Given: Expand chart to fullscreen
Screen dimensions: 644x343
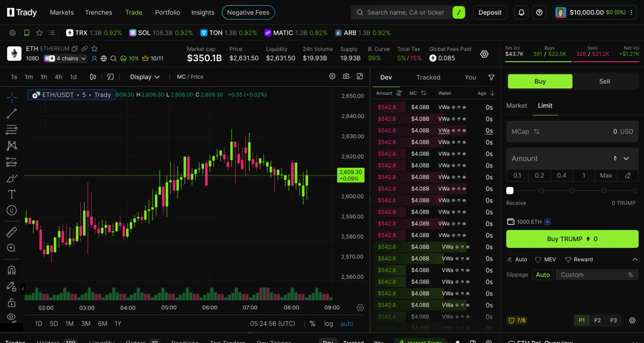Looking at the screenshot, I should point(360,76).
